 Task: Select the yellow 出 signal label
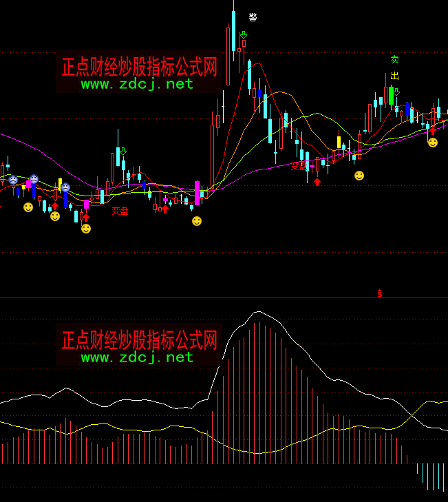[394, 76]
